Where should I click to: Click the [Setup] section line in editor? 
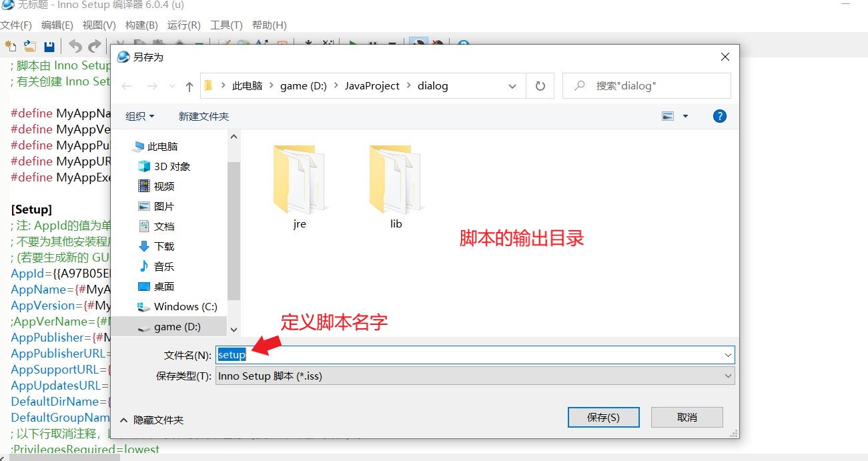tap(31, 209)
